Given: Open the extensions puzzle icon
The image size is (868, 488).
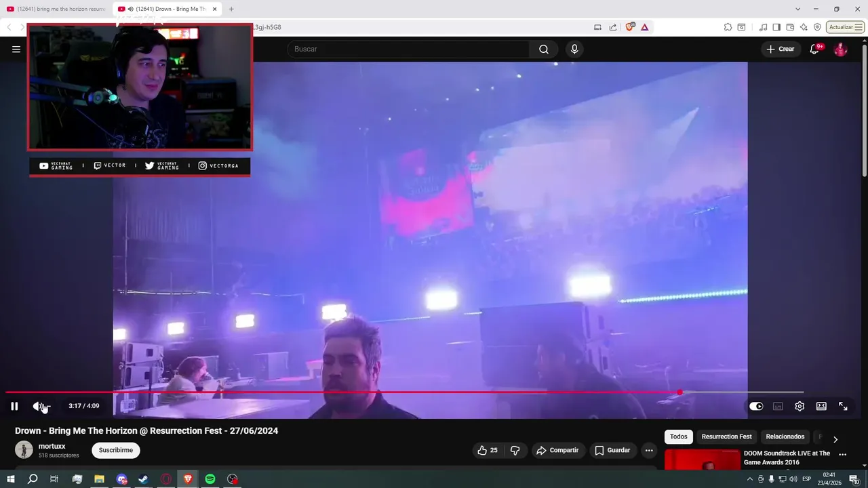Looking at the screenshot, I should [x=728, y=27].
